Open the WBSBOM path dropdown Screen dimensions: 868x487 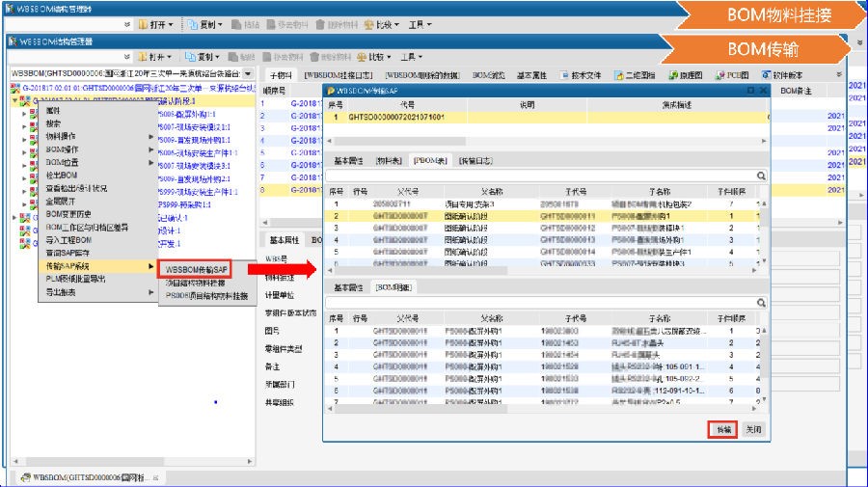pos(248,74)
